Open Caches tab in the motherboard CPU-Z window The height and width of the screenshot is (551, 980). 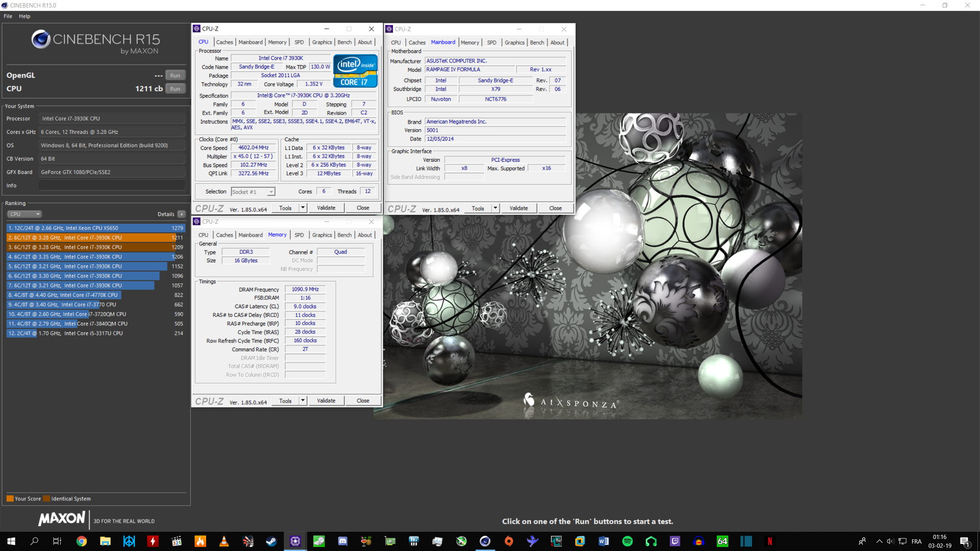[417, 43]
